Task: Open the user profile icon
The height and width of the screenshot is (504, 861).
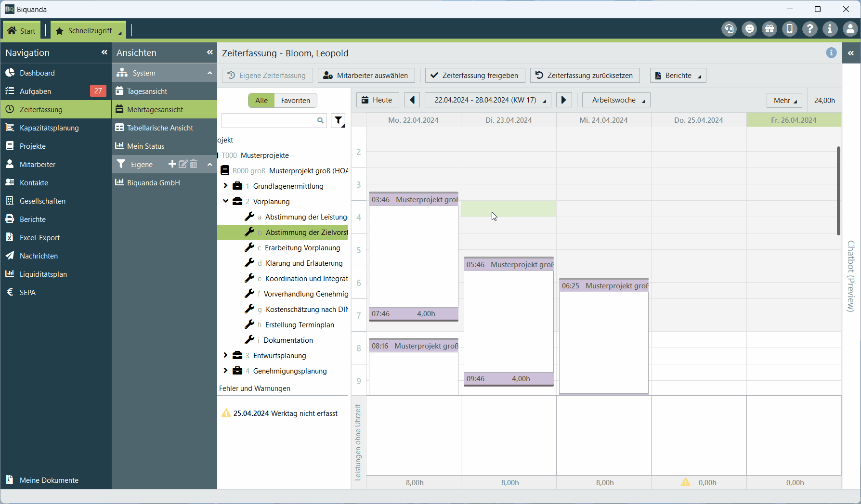Action: tap(850, 29)
